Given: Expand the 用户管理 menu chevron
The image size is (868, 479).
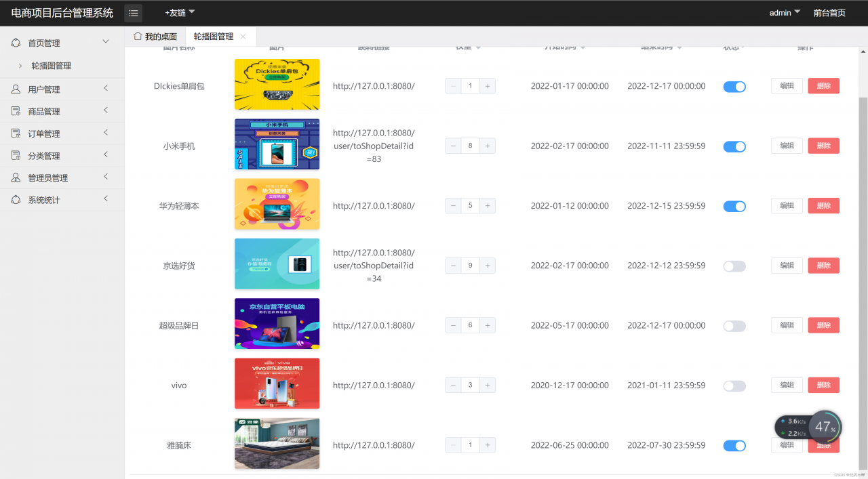Looking at the screenshot, I should click(106, 89).
